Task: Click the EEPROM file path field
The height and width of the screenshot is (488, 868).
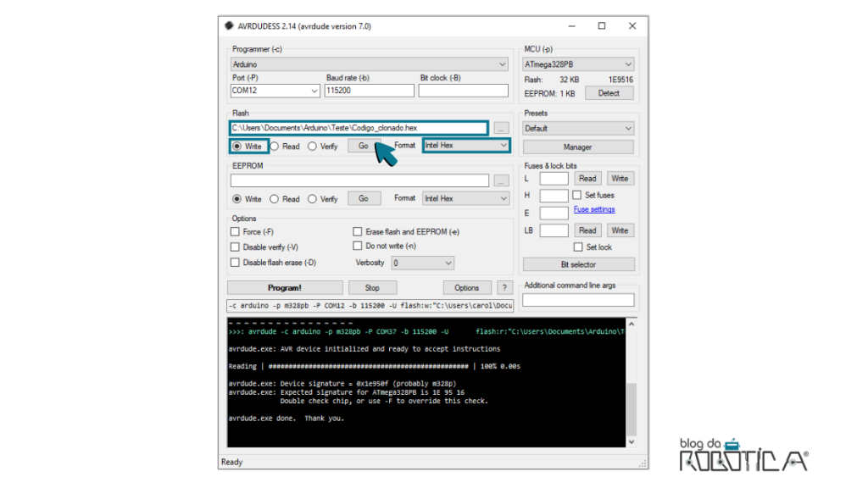Action: [x=359, y=180]
